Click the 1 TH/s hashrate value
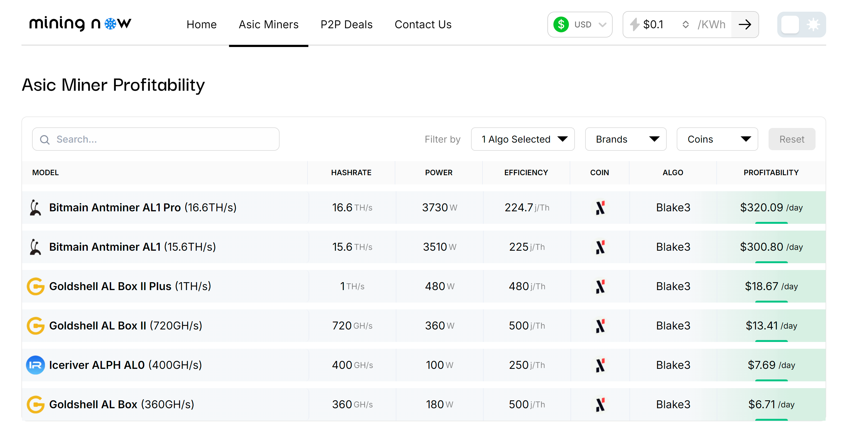The height and width of the screenshot is (440, 868). [x=352, y=286]
